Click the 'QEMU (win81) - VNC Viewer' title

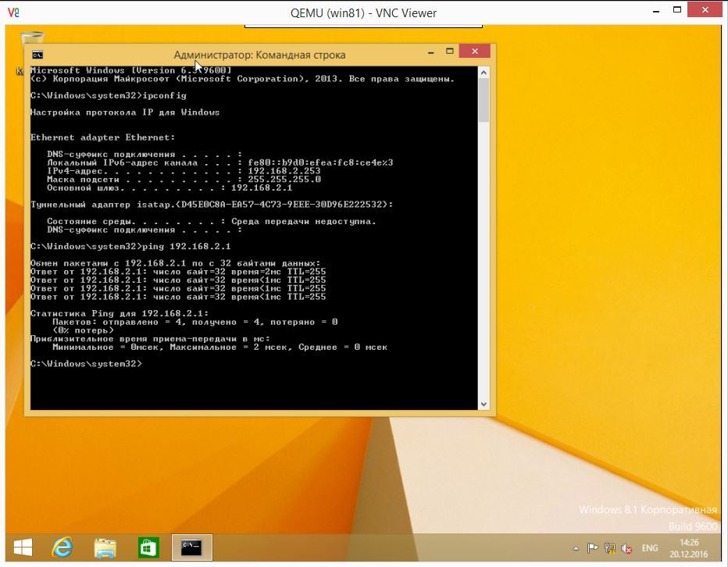pos(363,13)
